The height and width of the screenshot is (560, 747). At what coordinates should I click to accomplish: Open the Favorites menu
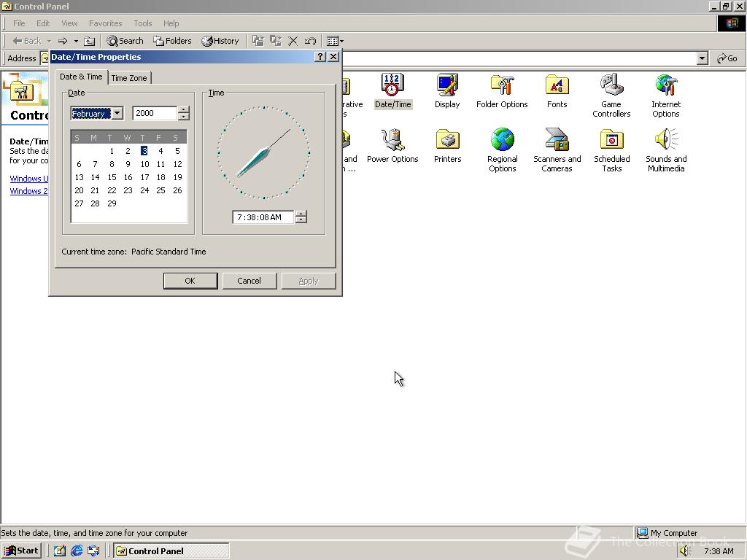click(105, 23)
